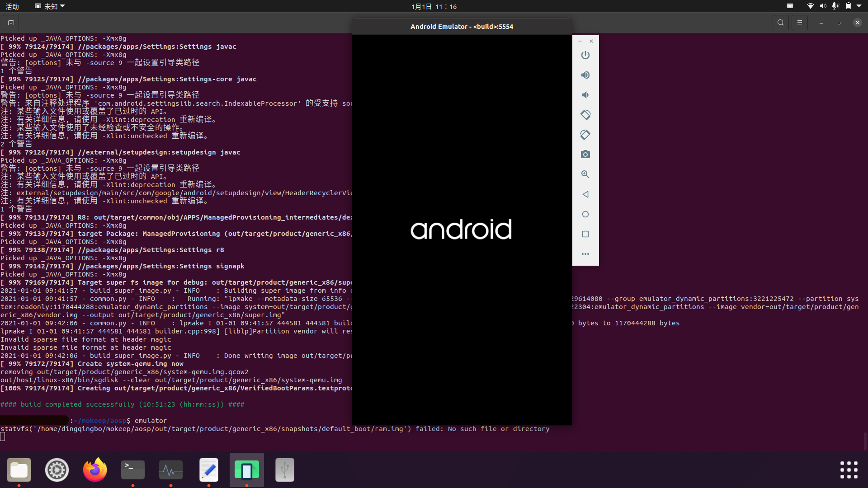Open the 活动 activities overview

(x=12, y=6)
